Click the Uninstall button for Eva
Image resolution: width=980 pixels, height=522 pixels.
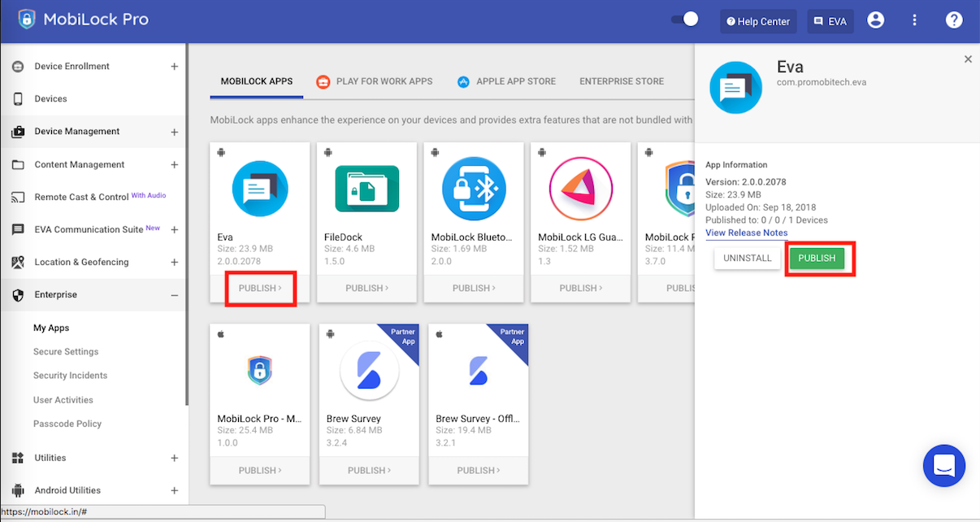(748, 259)
